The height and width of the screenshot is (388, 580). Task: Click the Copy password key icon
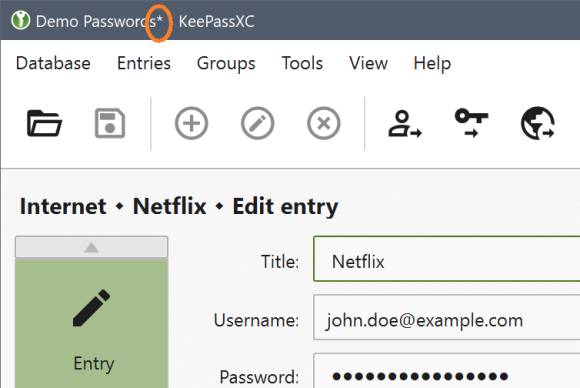pyautogui.click(x=471, y=123)
